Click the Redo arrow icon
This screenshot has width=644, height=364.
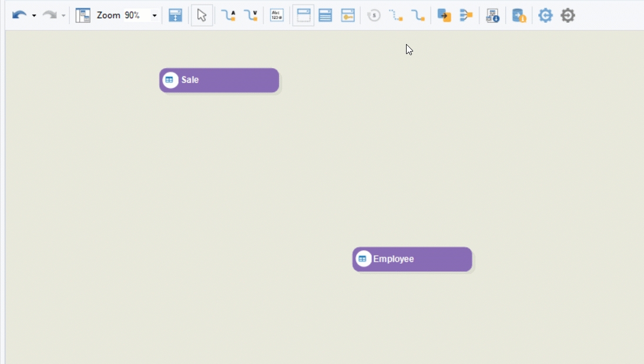(x=49, y=15)
